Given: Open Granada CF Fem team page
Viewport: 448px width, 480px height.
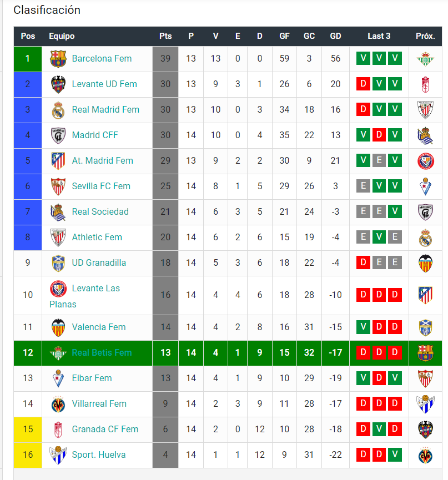Looking at the screenshot, I should 105,429.
